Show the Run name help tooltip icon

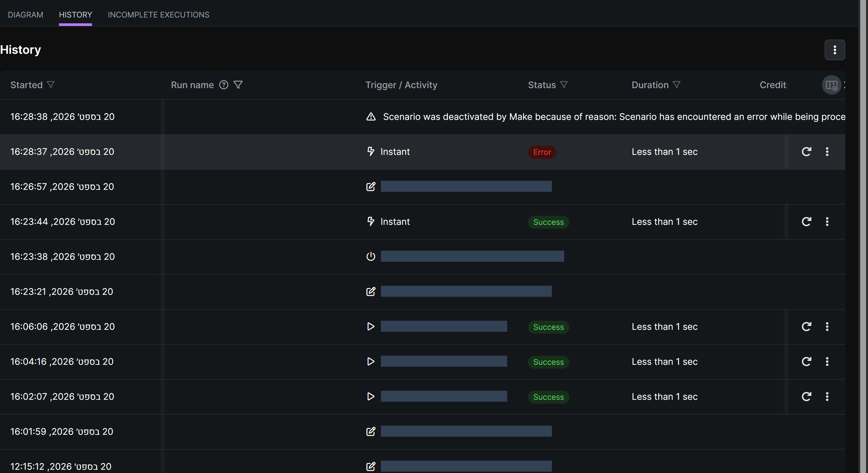tap(224, 85)
